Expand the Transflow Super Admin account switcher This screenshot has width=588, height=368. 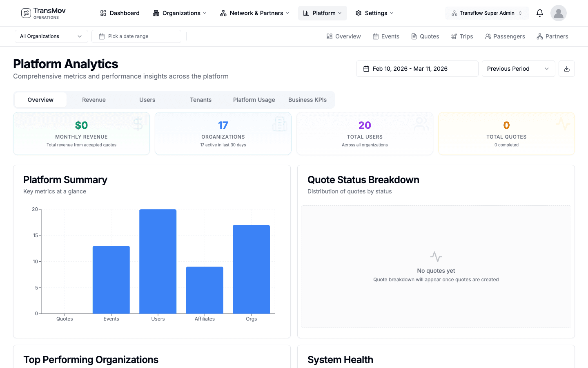point(487,13)
